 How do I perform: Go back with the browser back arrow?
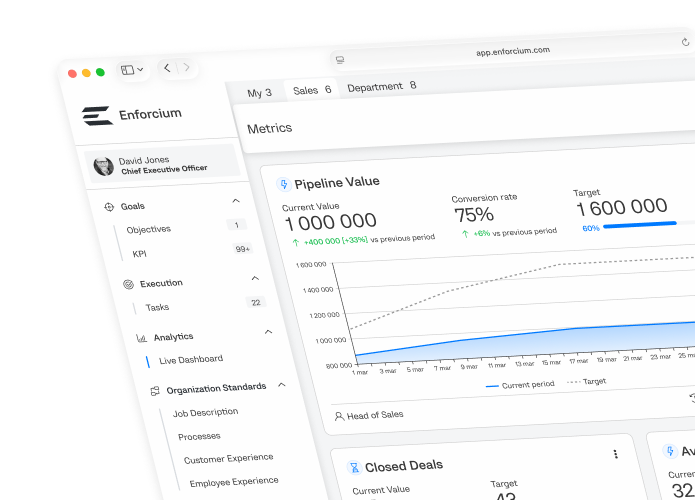167,68
